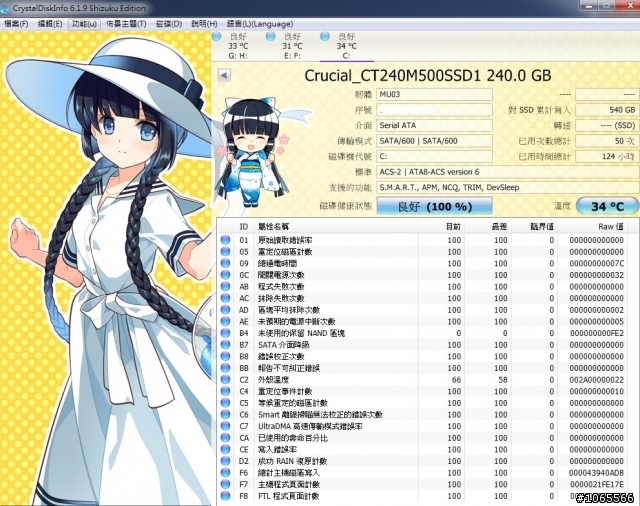
Task: Click the status icon of attribute B7
Action: [225, 345]
